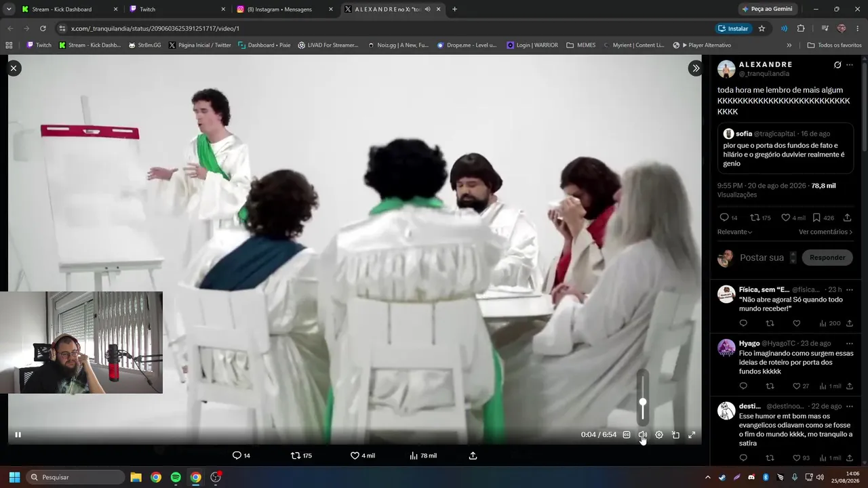Open more options on the Física reply
The width and height of the screenshot is (868, 488).
[850, 289]
